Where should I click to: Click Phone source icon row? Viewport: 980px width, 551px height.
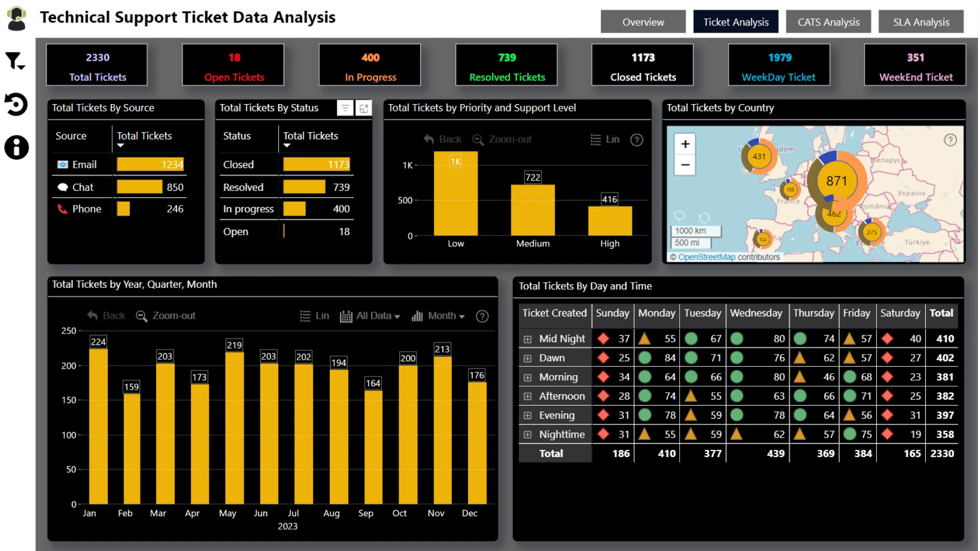click(119, 209)
